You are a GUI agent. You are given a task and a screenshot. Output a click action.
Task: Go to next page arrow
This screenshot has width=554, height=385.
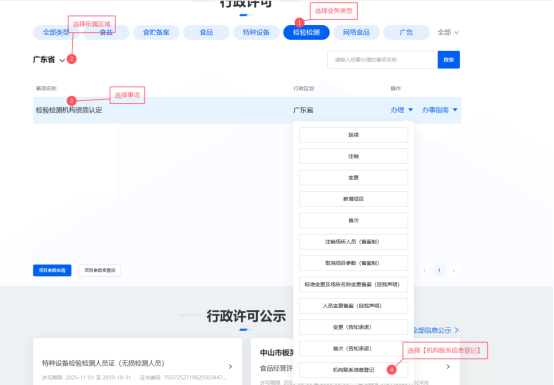[454, 271]
